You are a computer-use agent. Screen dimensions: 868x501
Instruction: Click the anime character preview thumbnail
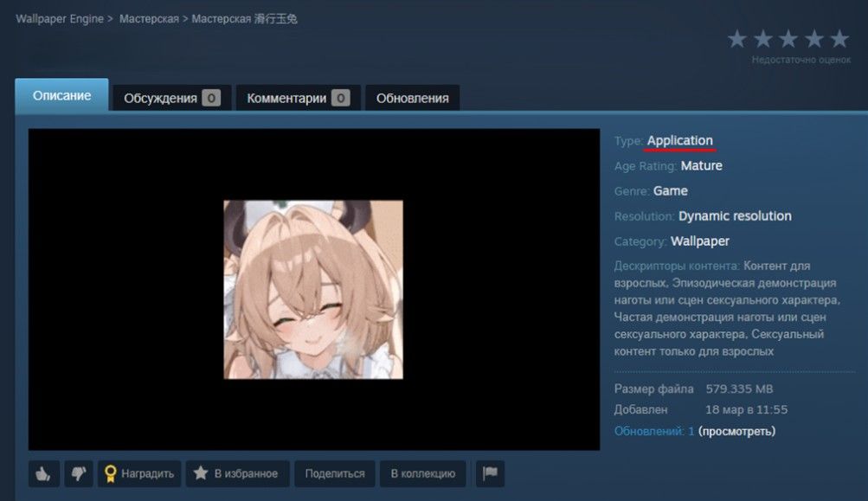pos(313,290)
